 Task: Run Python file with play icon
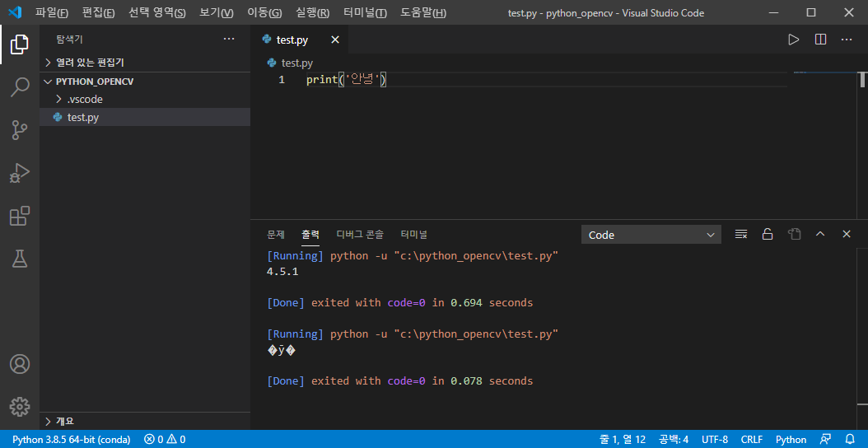(793, 40)
